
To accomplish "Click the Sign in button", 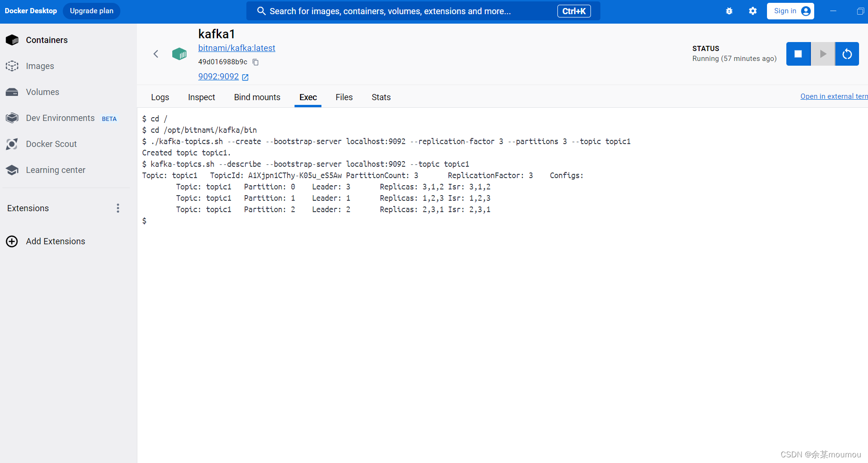I will [791, 11].
